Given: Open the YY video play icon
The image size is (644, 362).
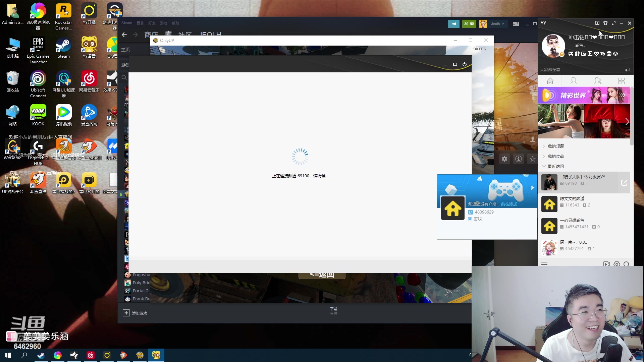Looking at the screenshot, I should pos(590,54).
